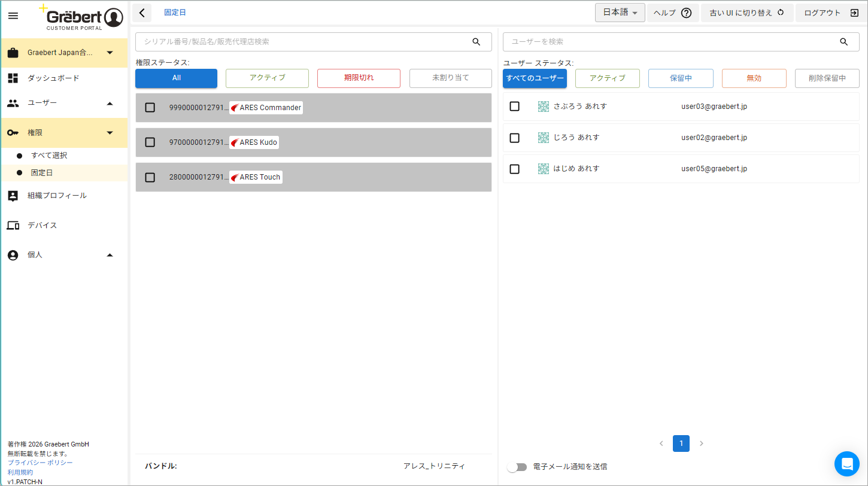Click 古い UI に切り替え button

(747, 13)
